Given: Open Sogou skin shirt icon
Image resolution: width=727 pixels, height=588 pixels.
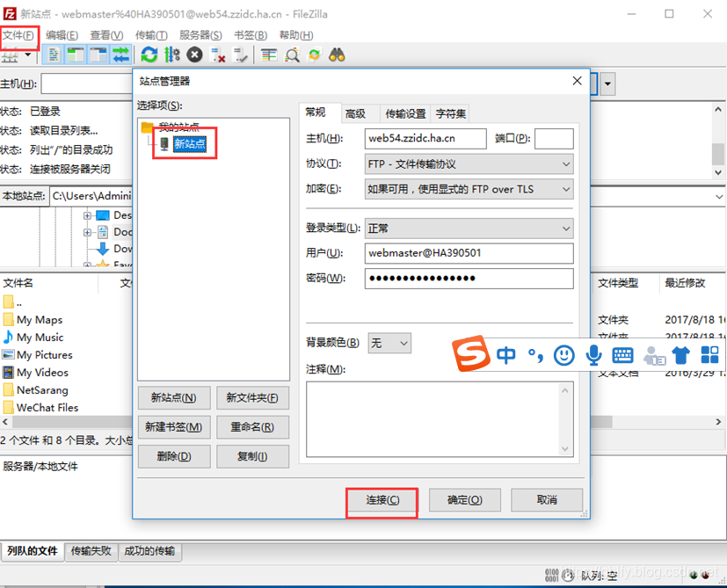Looking at the screenshot, I should tap(680, 356).
